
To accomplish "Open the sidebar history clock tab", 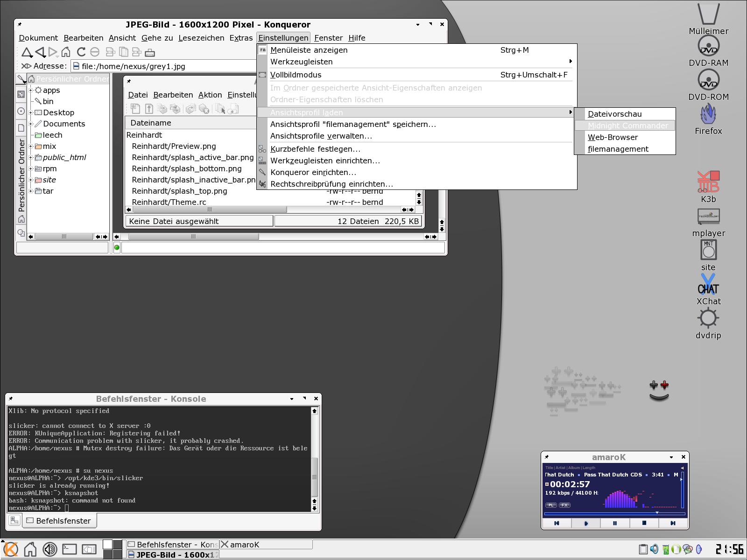I will point(21,111).
